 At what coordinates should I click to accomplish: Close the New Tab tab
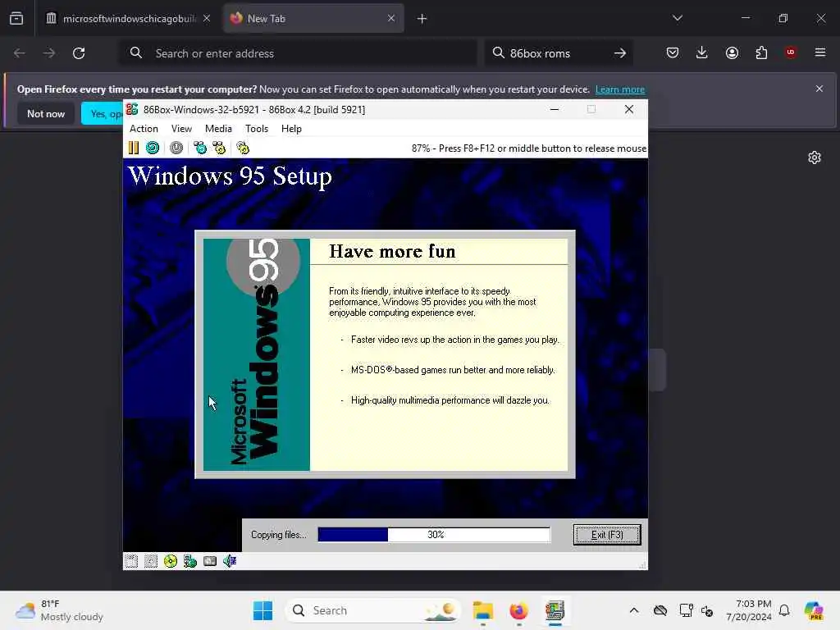pyautogui.click(x=391, y=19)
